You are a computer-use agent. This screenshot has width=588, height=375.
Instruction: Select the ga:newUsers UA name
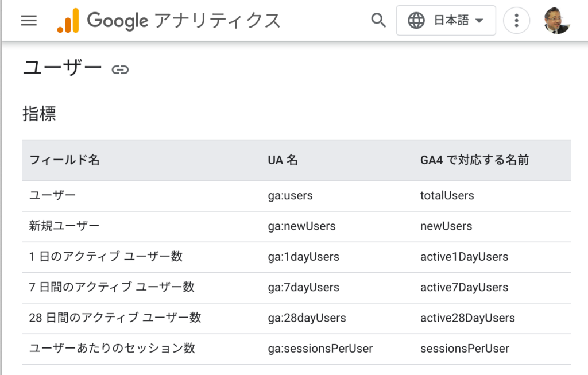point(301,226)
